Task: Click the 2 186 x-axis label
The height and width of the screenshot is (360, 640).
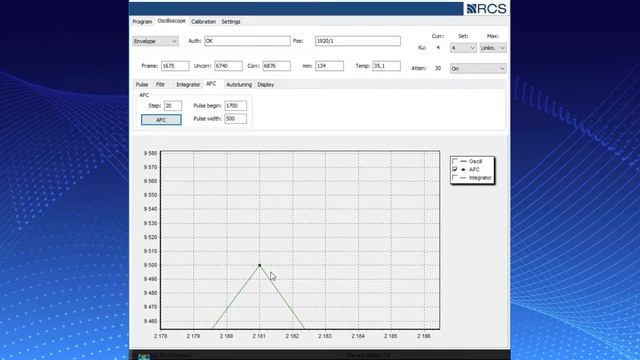Action: click(424, 336)
